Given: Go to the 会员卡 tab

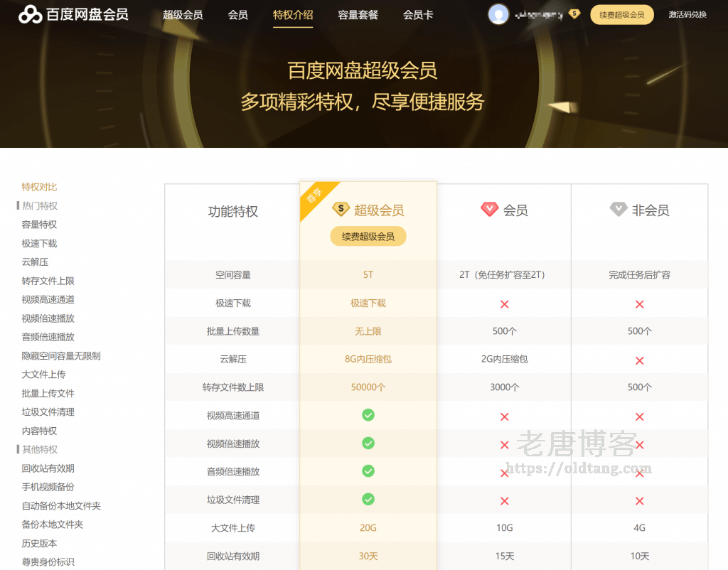Looking at the screenshot, I should (x=418, y=15).
